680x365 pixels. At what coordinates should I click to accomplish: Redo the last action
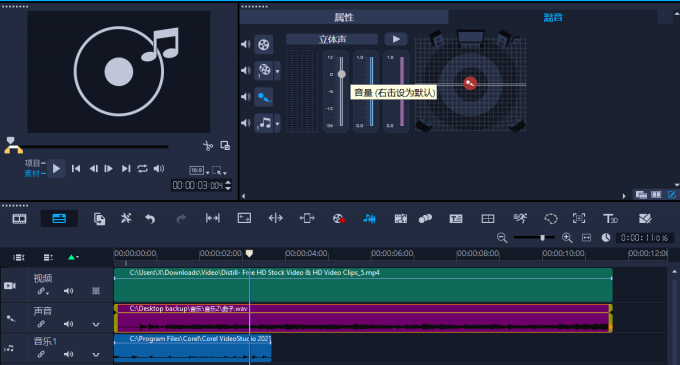181,219
